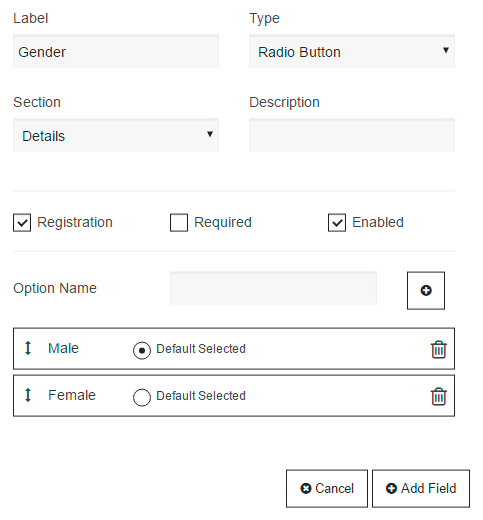Delete the Female option with trash icon
483x520 pixels.
[x=439, y=396]
